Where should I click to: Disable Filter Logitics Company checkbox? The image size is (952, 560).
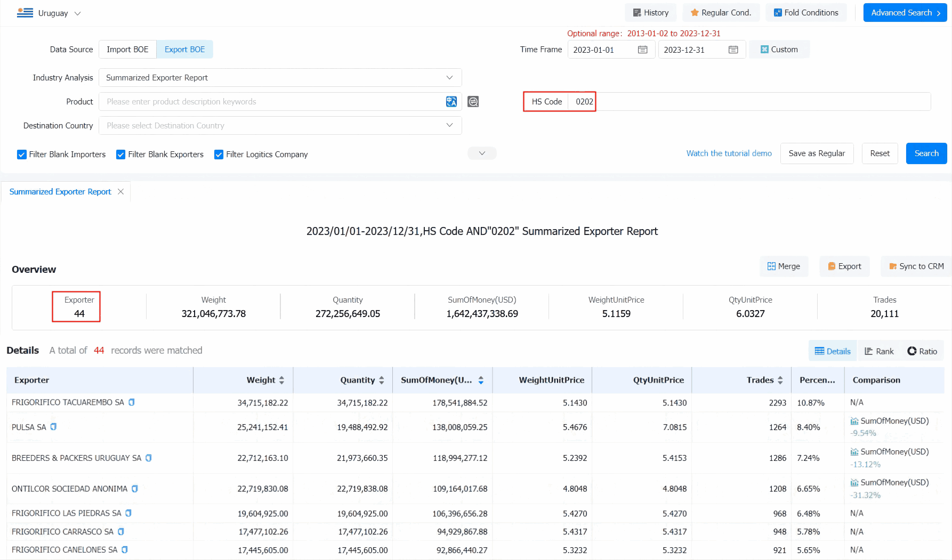point(219,155)
